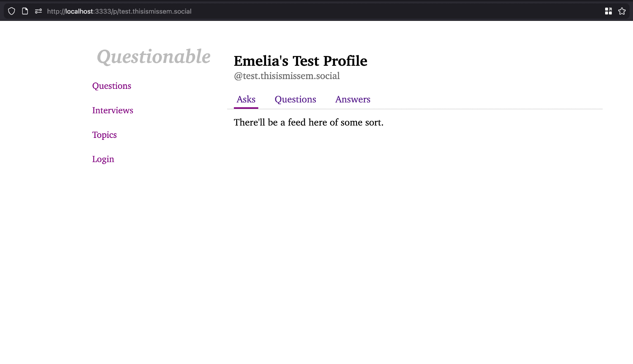Click the page document icon in address bar
The width and height of the screenshot is (633, 364).
tap(25, 11)
